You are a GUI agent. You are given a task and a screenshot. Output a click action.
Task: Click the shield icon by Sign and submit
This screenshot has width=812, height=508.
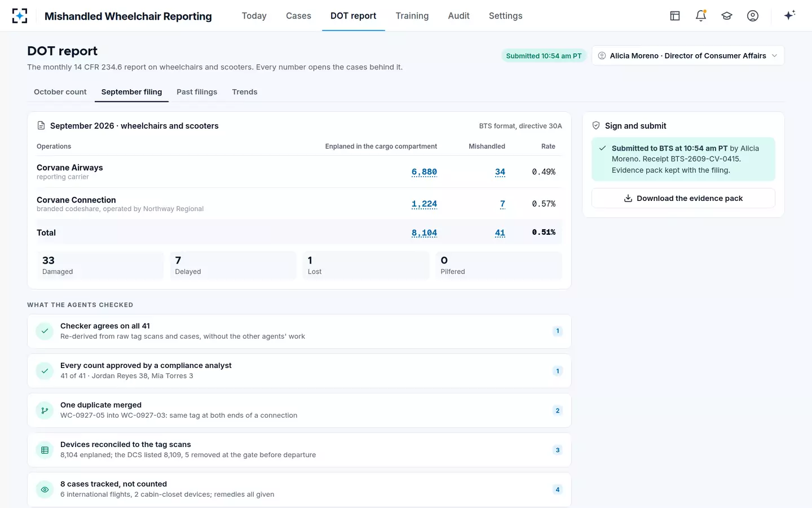[x=596, y=125]
